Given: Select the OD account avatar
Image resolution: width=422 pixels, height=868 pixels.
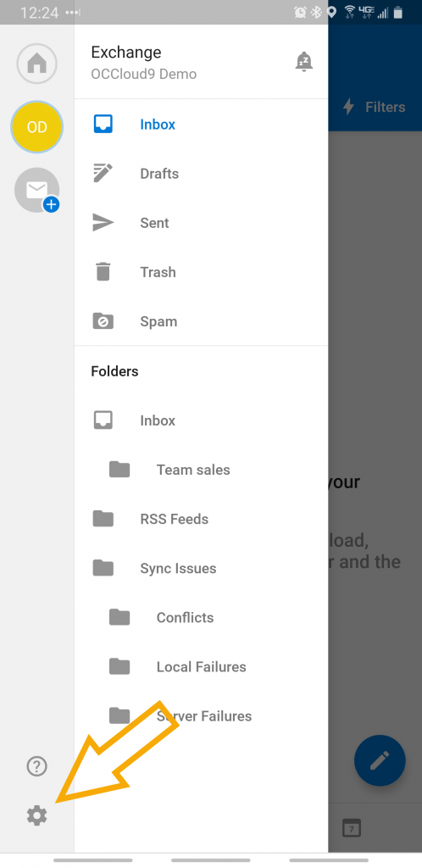Looking at the screenshot, I should click(37, 127).
